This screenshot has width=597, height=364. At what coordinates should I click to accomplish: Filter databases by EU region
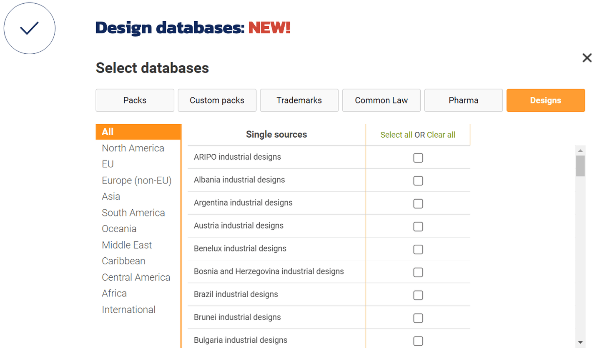coord(107,164)
